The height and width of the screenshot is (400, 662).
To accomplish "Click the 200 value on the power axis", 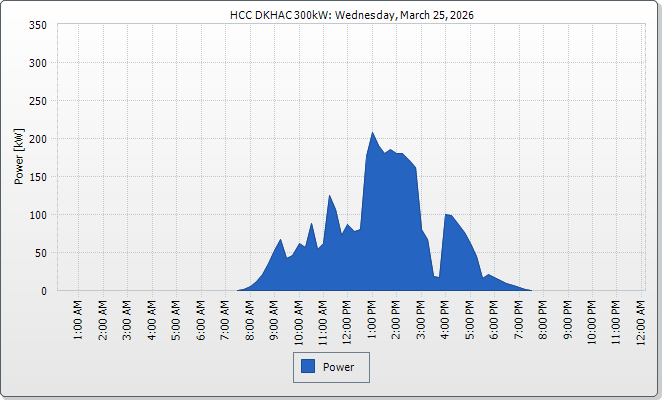I will (37, 139).
